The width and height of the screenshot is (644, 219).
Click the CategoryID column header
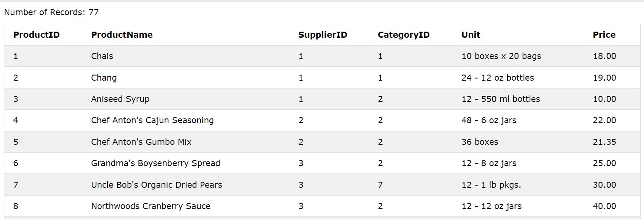click(x=403, y=35)
